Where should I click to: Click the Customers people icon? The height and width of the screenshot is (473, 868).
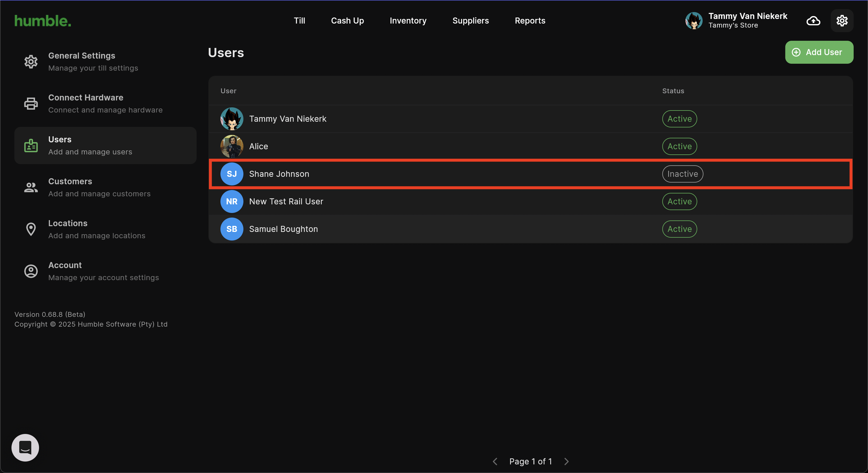[31, 187]
